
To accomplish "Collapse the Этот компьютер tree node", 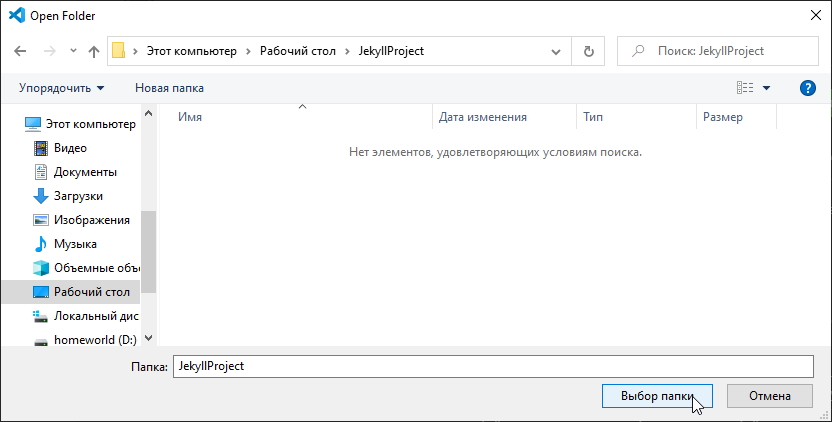I will coord(11,124).
